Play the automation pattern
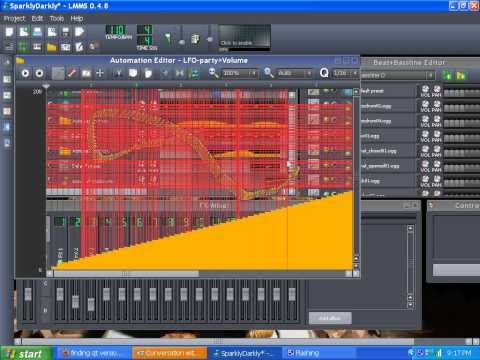480x360 pixels. (x=25, y=73)
